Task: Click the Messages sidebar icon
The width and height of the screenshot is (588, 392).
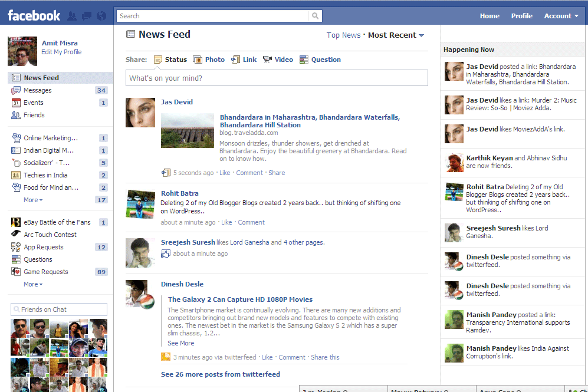Action: click(16, 90)
